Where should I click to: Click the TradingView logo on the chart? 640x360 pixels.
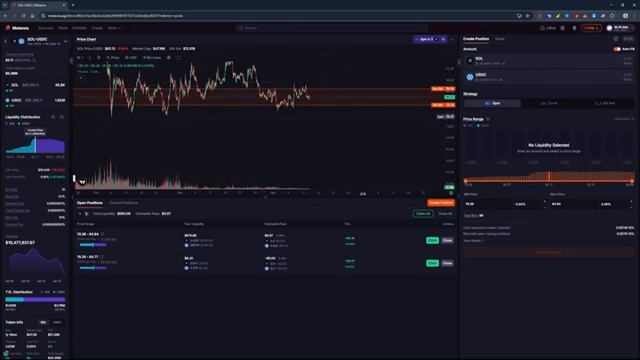82,182
